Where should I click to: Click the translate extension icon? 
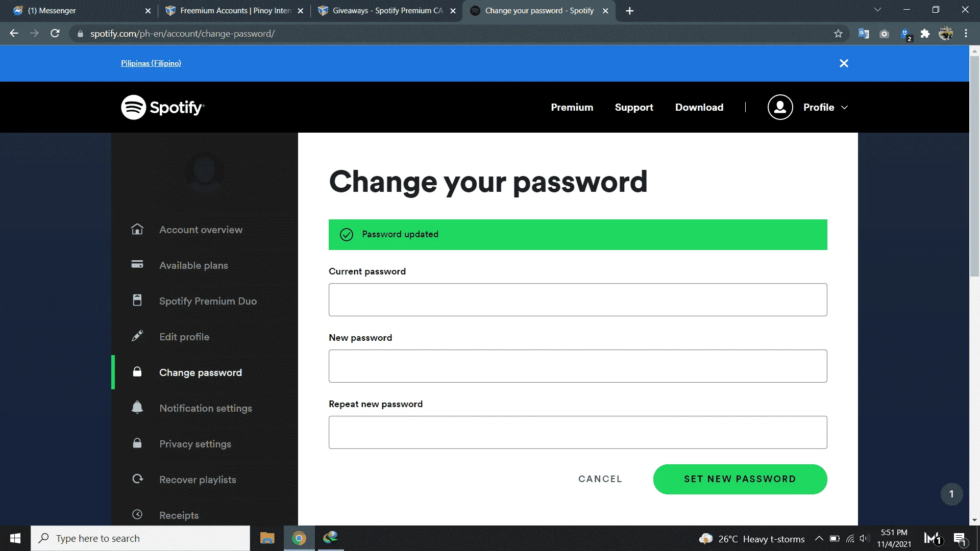tap(864, 34)
